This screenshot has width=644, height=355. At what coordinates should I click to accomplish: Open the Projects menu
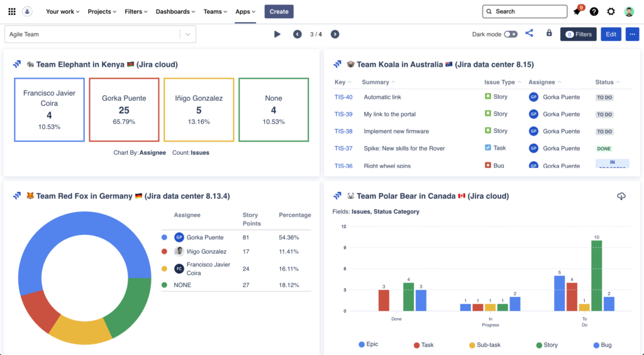(102, 11)
